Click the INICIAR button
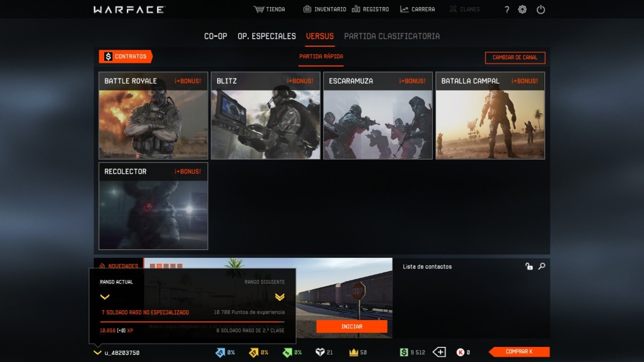 coord(352,326)
